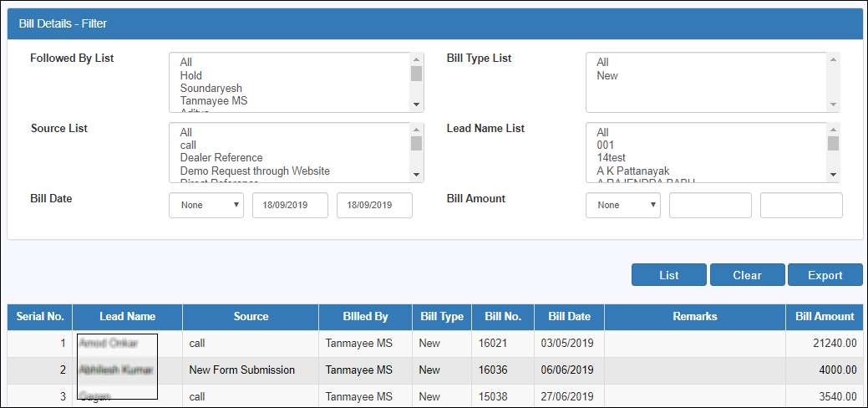Select 'Demo Request through Website' source
This screenshot has width=868, height=408.
pos(255,171)
